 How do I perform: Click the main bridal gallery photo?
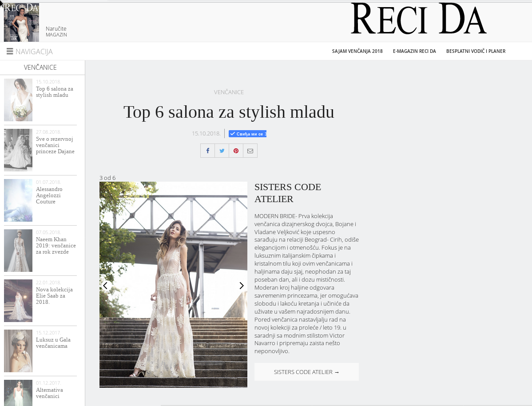click(173, 284)
